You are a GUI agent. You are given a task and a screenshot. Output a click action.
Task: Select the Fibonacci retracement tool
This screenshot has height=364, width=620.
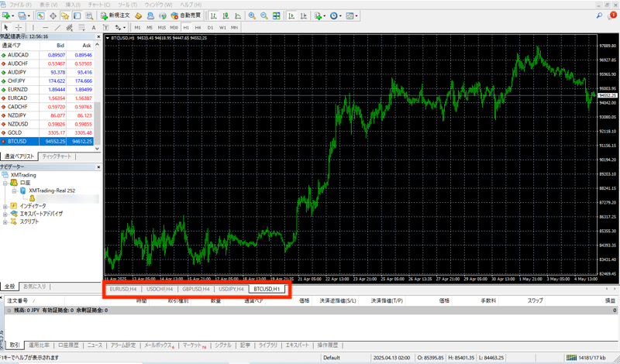(81, 27)
